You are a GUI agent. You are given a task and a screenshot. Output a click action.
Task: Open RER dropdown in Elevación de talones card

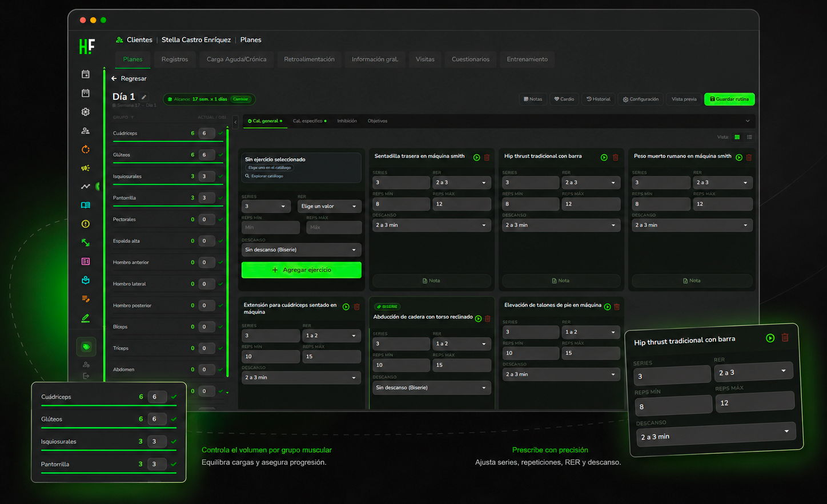tap(591, 332)
